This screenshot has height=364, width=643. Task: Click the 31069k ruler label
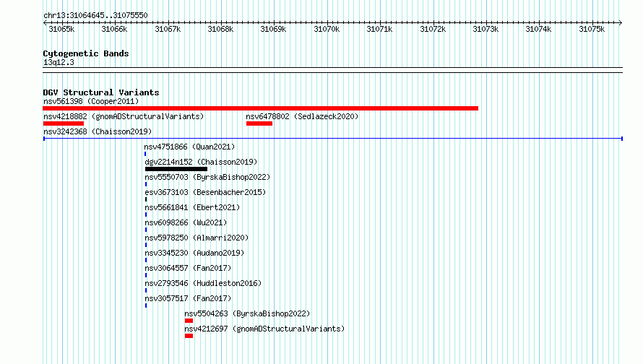coord(274,29)
